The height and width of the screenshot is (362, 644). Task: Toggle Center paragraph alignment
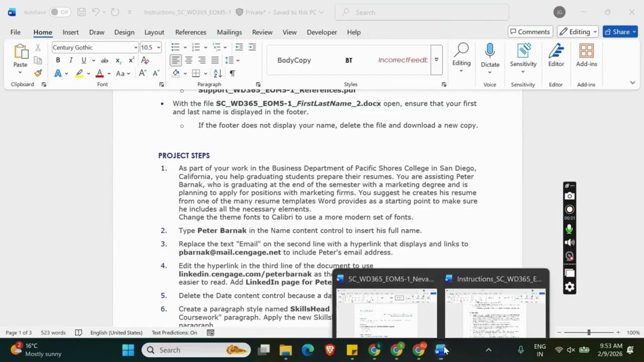(x=189, y=60)
